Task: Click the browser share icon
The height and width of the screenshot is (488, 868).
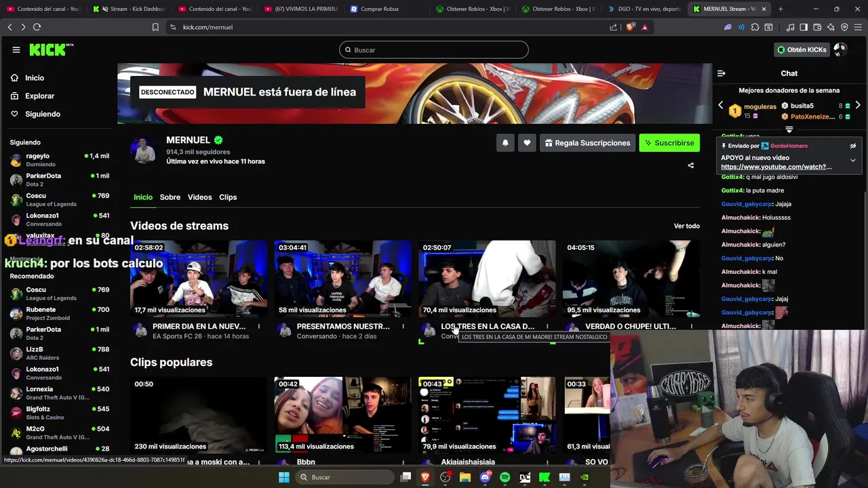Action: [x=614, y=27]
